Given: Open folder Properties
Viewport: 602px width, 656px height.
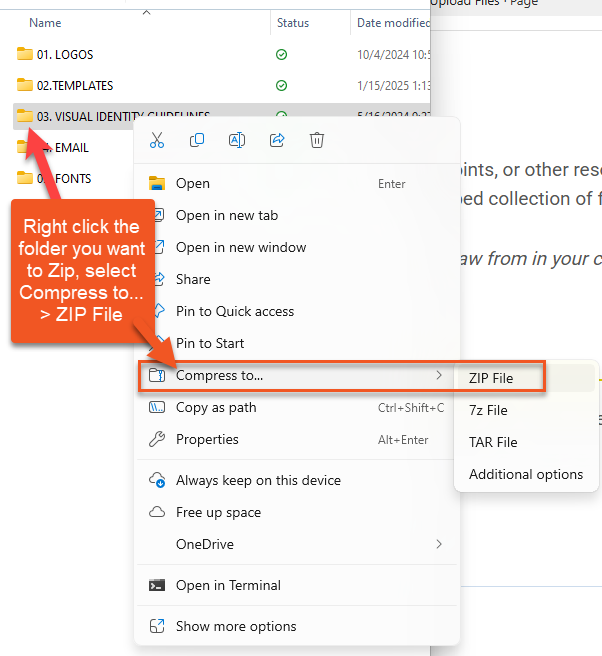Looking at the screenshot, I should [x=207, y=439].
